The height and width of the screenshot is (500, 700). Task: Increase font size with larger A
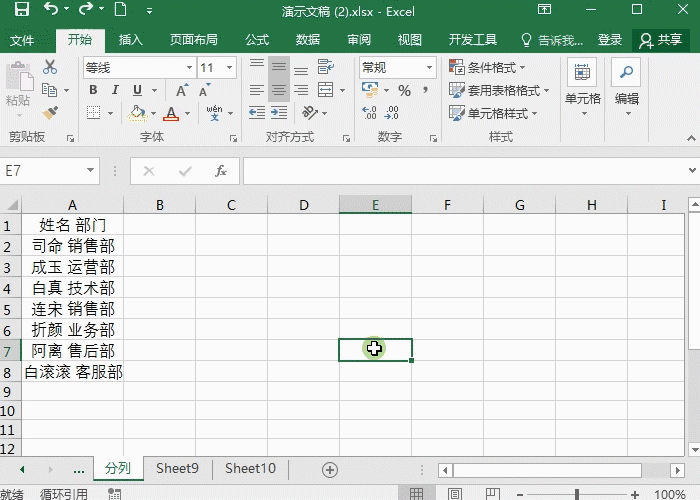coord(182,91)
